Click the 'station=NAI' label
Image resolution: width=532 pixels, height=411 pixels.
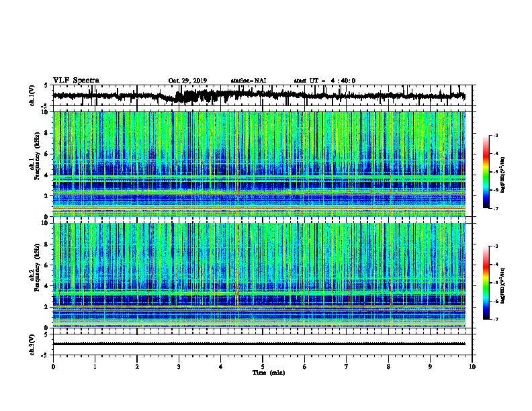(249, 81)
